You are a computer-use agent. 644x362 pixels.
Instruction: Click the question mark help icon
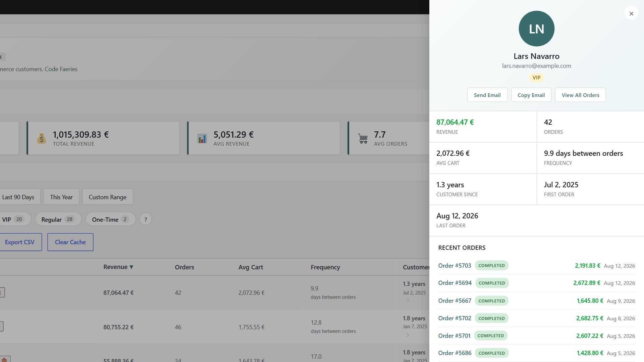point(146,219)
